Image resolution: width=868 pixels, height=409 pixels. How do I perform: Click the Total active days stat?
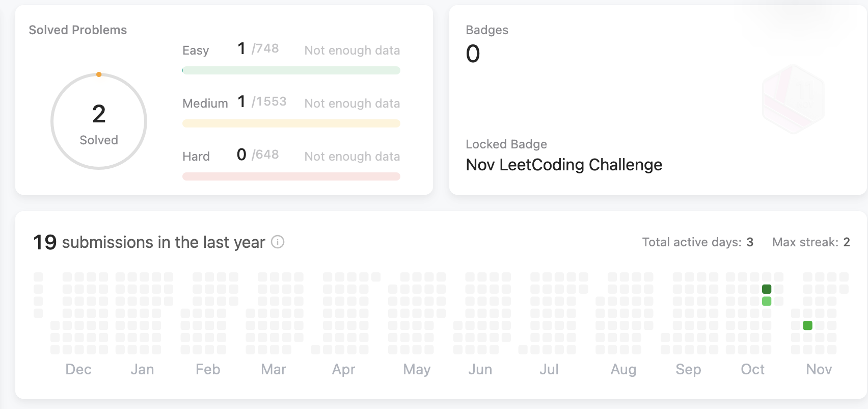point(697,242)
